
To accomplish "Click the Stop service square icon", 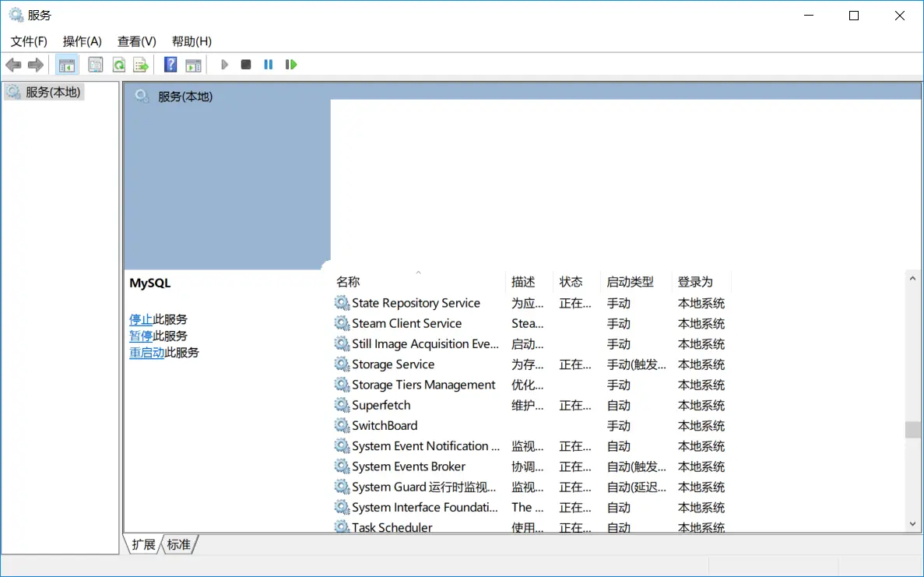I will pyautogui.click(x=246, y=65).
